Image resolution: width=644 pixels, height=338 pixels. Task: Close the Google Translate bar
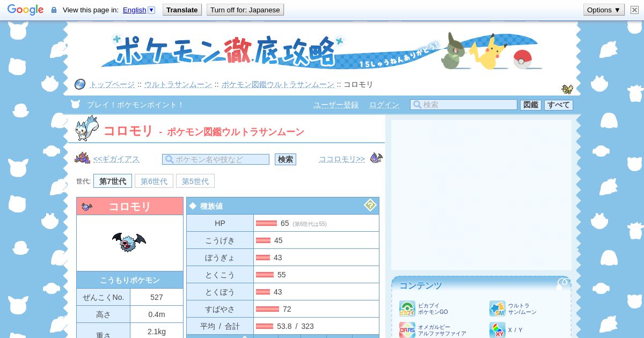pos(634,10)
